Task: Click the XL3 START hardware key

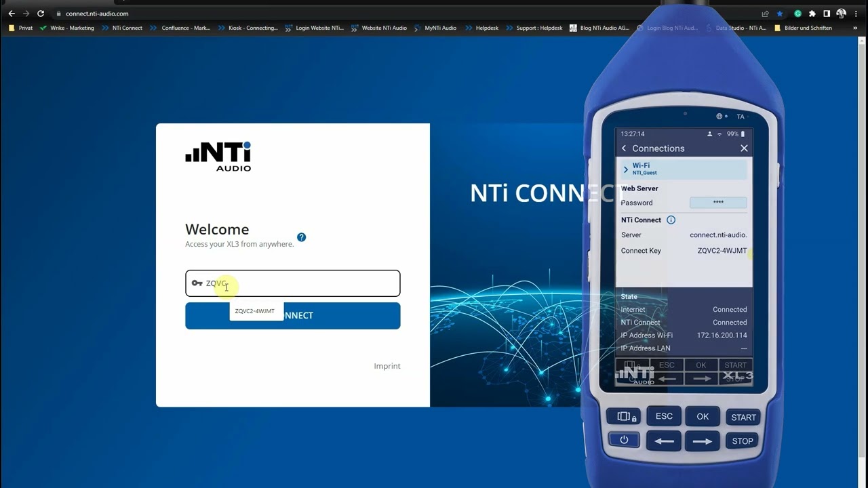Action: click(743, 418)
